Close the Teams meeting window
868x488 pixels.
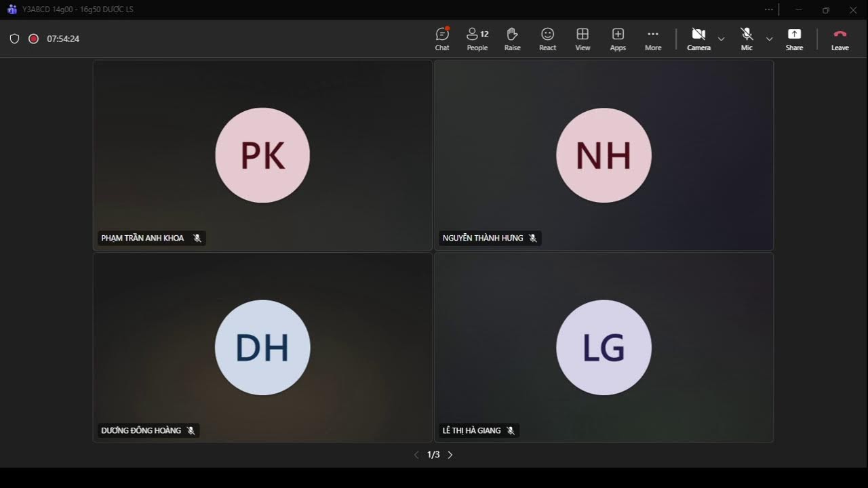(853, 9)
